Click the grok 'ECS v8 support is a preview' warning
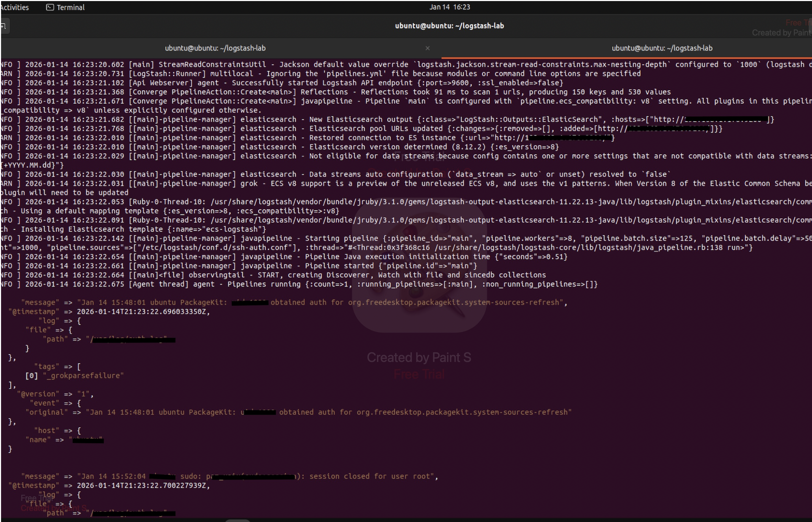This screenshot has width=812, height=522. 406,183
